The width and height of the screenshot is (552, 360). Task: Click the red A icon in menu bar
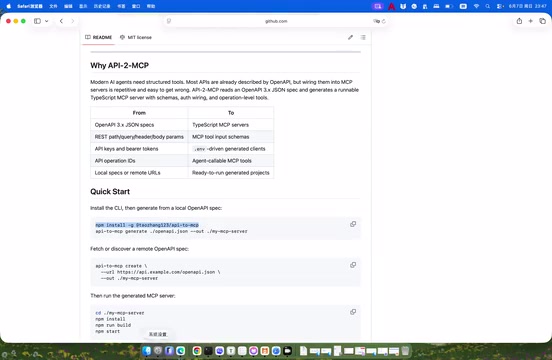(x=391, y=6)
